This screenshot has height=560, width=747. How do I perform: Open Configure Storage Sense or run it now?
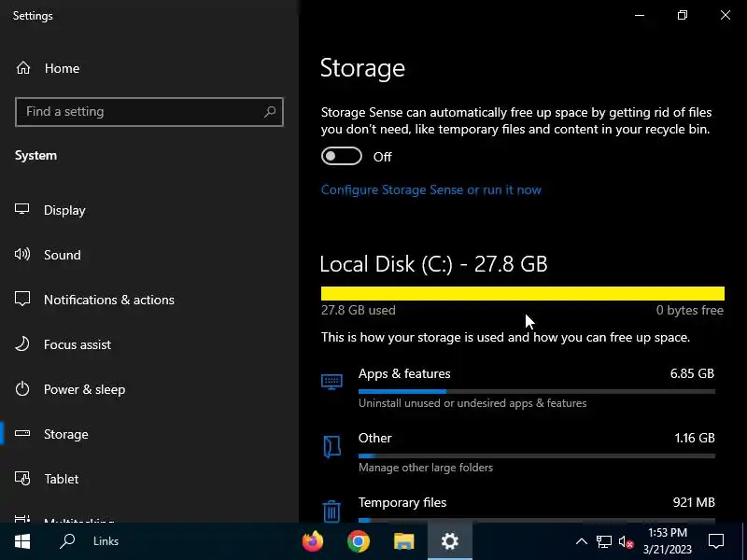pos(431,190)
